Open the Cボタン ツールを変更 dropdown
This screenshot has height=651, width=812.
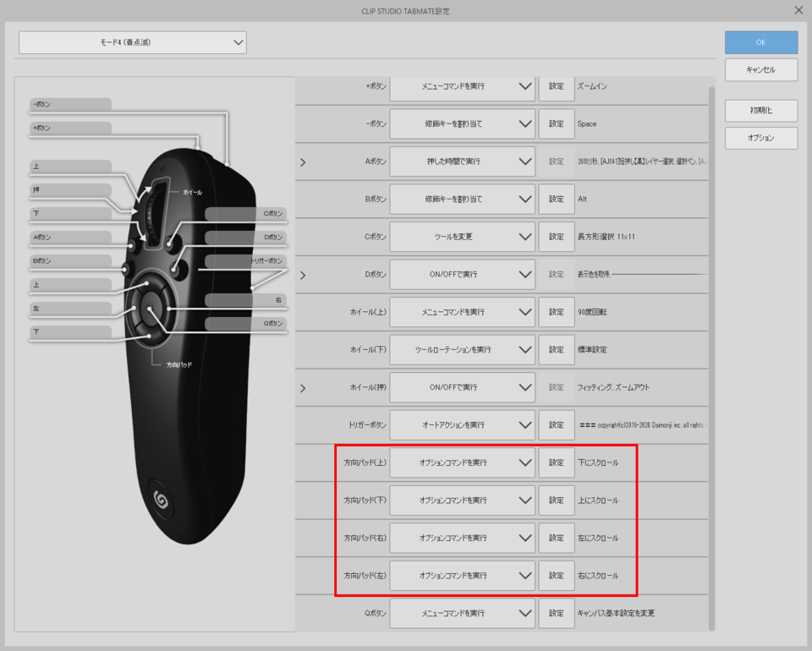[462, 237]
